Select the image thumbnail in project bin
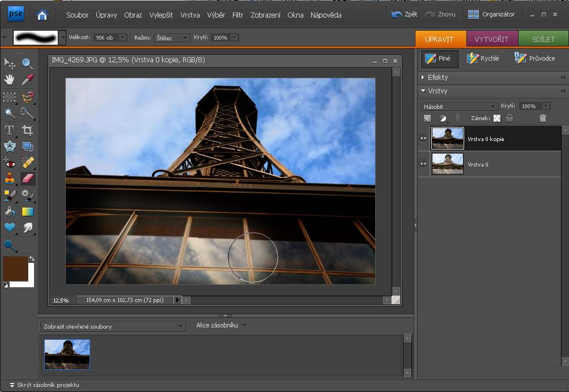The image size is (569, 392). pyautogui.click(x=67, y=354)
